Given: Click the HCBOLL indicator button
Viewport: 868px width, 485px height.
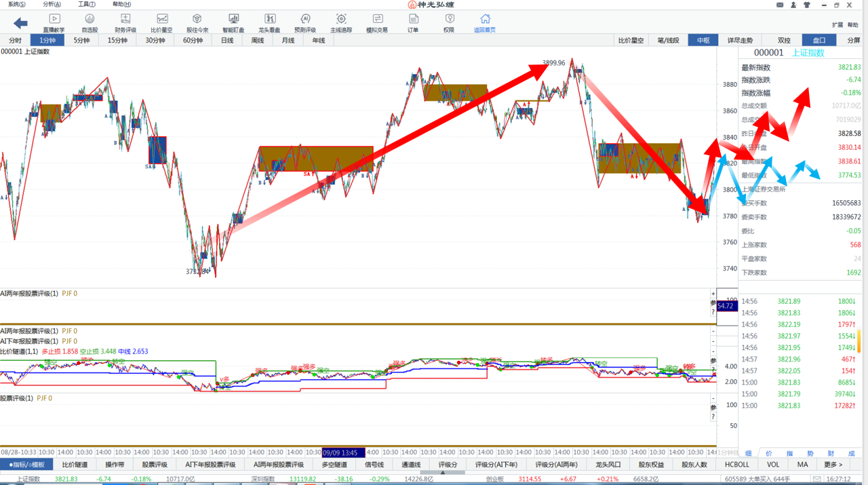Looking at the screenshot, I should click(737, 465).
